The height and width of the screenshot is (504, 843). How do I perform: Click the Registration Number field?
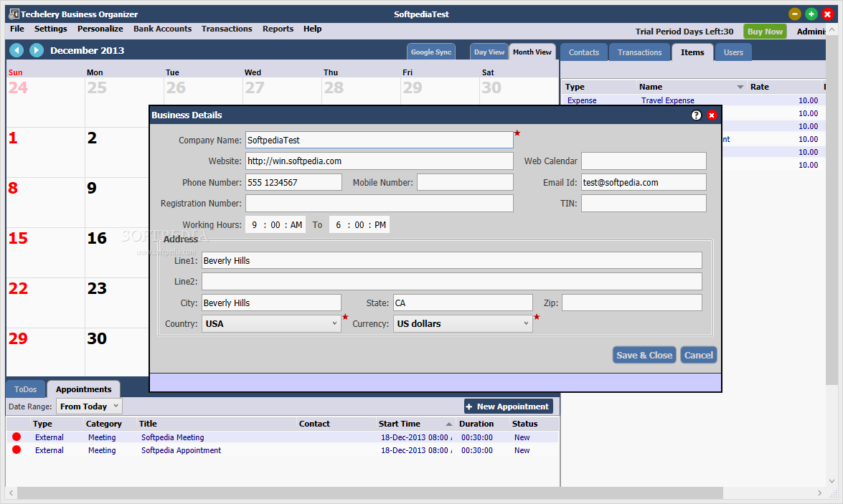pyautogui.click(x=379, y=203)
